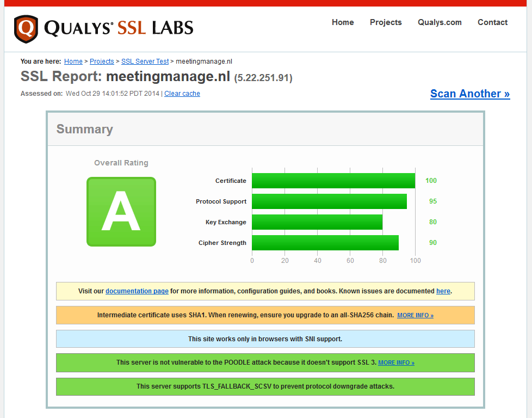This screenshot has width=532, height=418.
Task: Open the known issues 'here' link
Action: (x=443, y=291)
